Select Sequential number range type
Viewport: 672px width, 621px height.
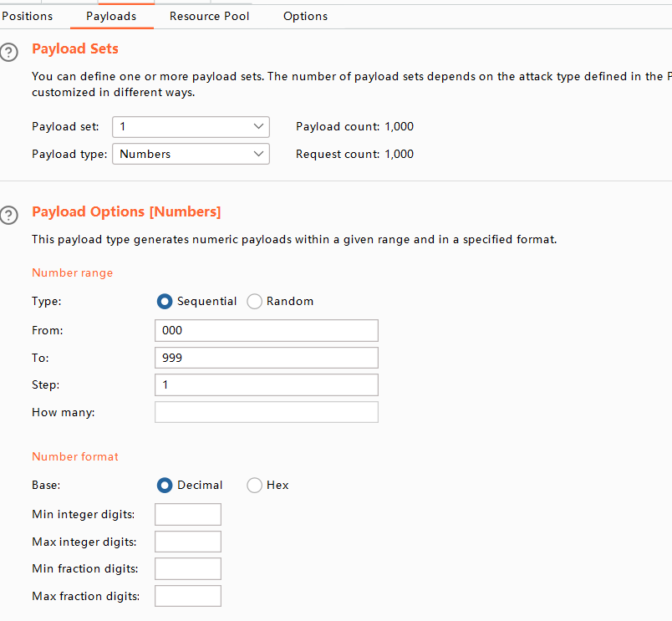pos(165,302)
